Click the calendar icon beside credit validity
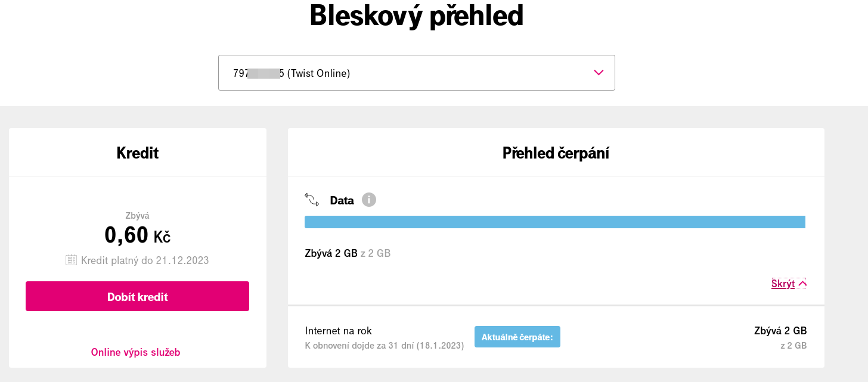868x382 pixels. click(71, 260)
